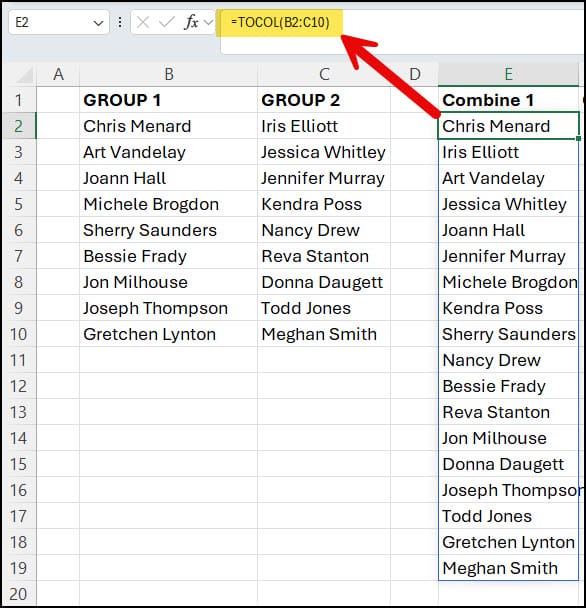Click the Name Box showing E2
The image size is (586, 608).
[59, 22]
